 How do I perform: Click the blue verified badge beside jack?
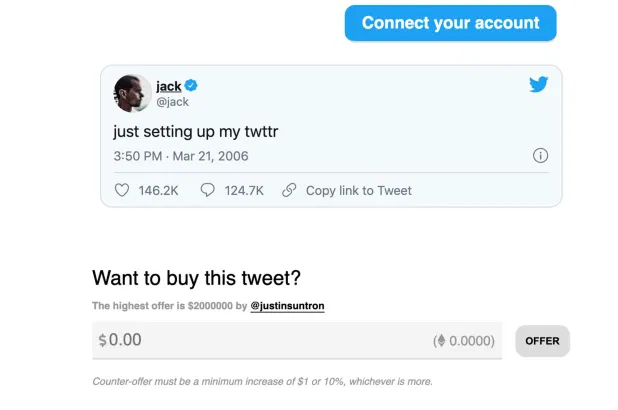point(192,86)
